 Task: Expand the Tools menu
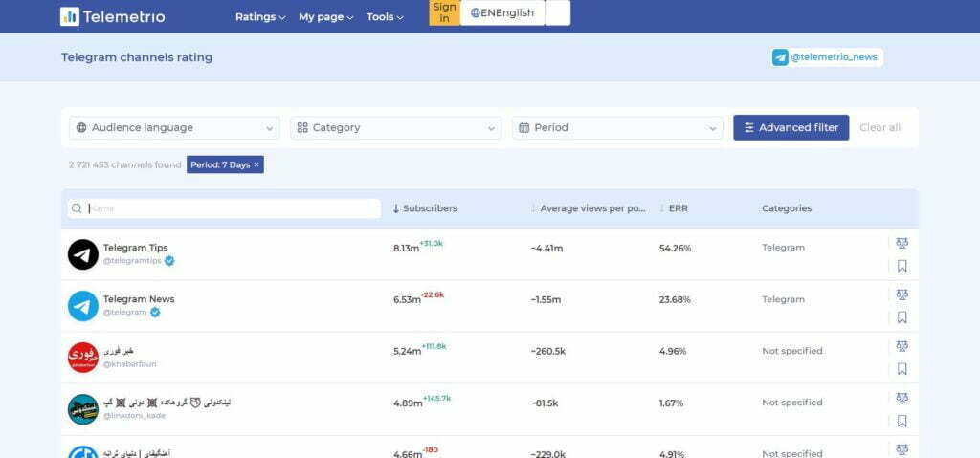coord(385,17)
